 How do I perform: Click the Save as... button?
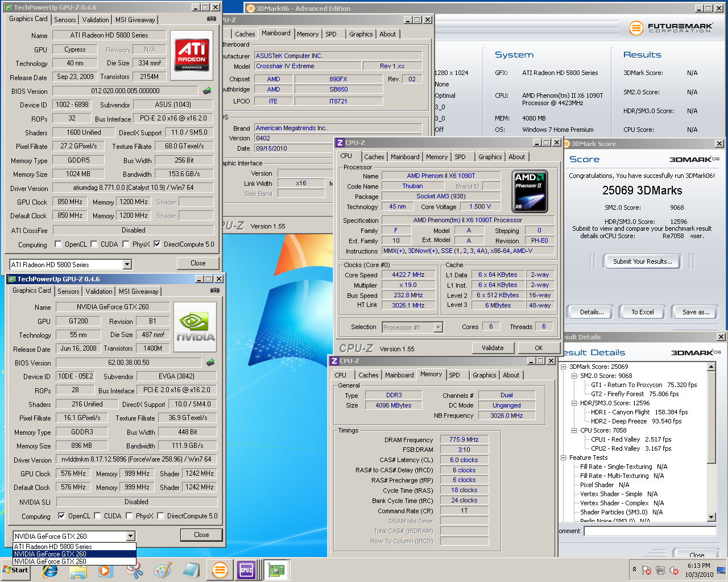click(x=696, y=312)
